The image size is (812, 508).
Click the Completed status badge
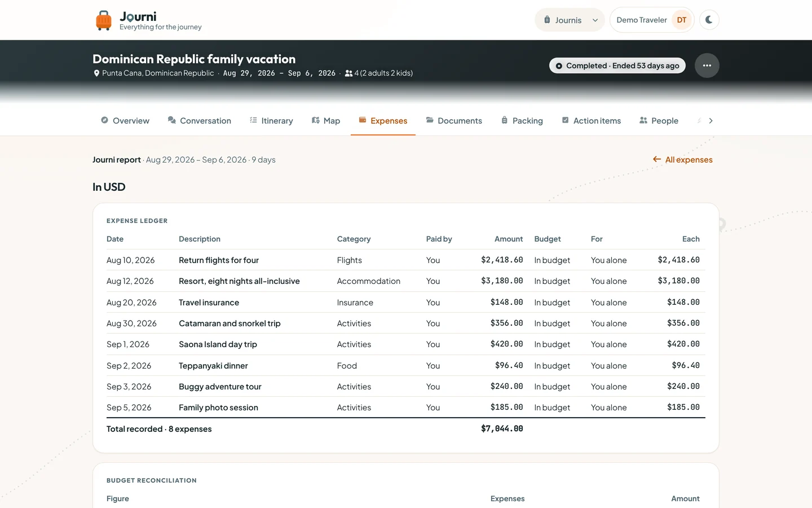pos(617,65)
